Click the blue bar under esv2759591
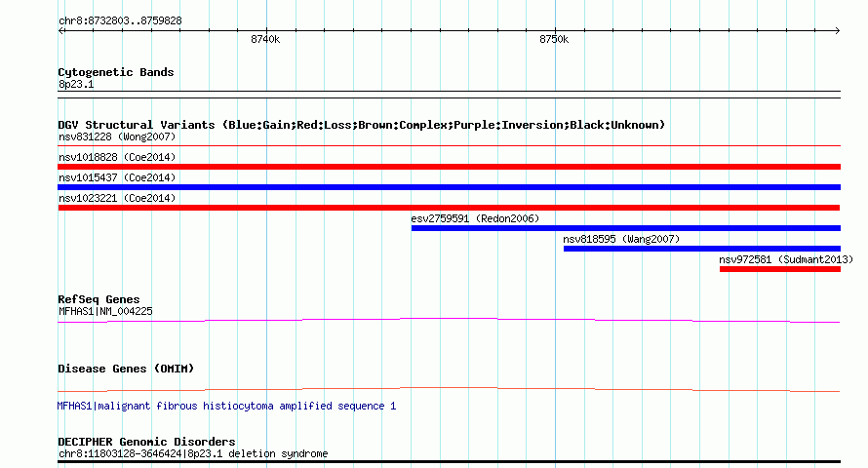Viewport: 868px width, 468px height. [625, 228]
